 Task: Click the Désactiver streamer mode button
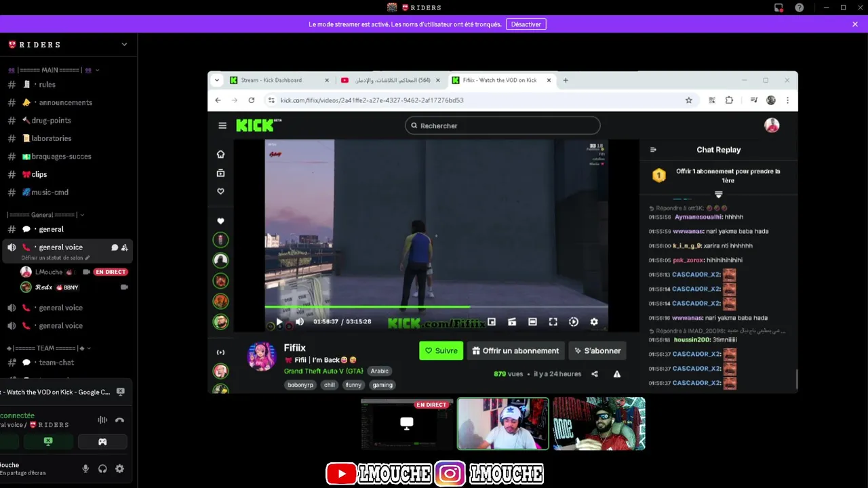[x=526, y=24]
